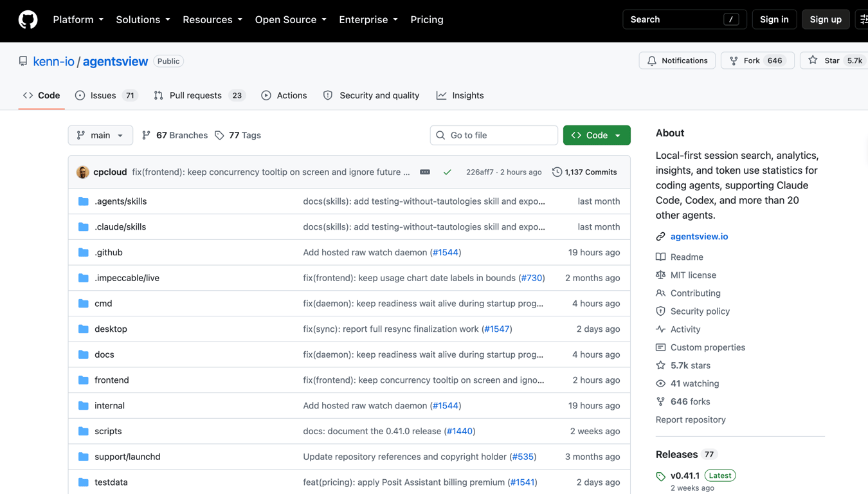Click the Pricing link
This screenshot has width=868, height=494.
click(427, 20)
